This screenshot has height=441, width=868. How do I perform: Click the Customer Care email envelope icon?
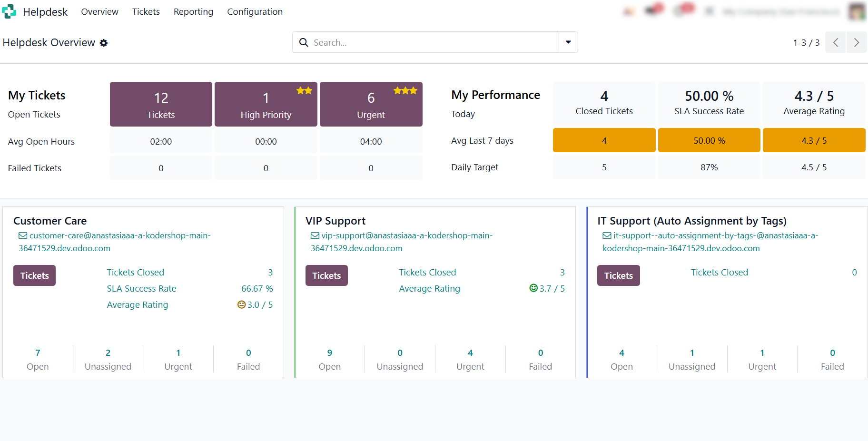click(23, 235)
